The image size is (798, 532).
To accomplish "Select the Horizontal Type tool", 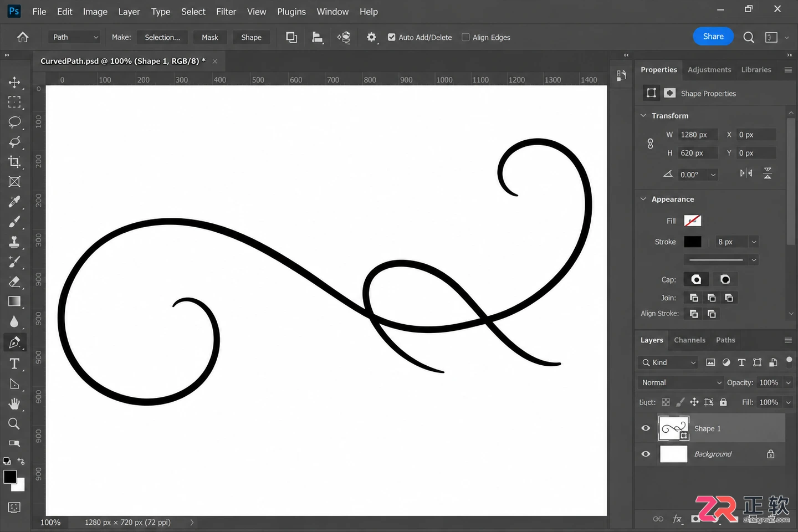I will tap(14, 364).
